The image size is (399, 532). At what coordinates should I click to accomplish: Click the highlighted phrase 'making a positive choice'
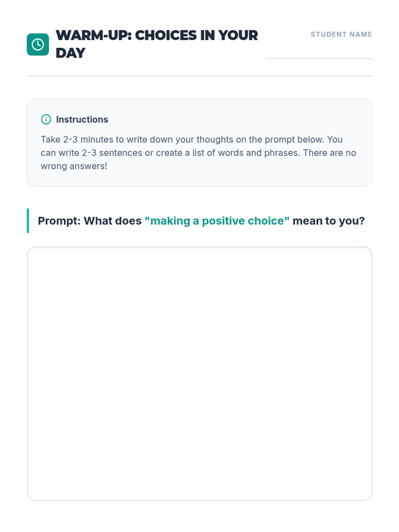(x=217, y=221)
